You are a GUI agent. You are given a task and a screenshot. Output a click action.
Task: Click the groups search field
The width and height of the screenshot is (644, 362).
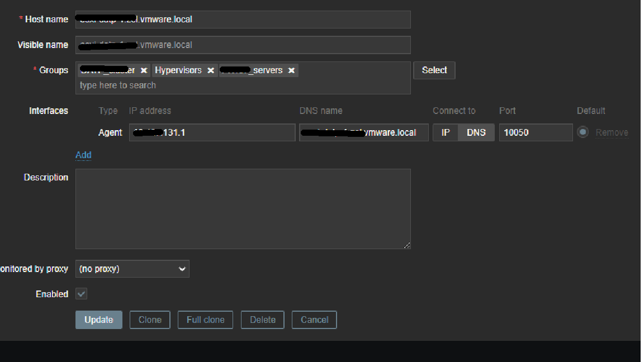click(242, 85)
